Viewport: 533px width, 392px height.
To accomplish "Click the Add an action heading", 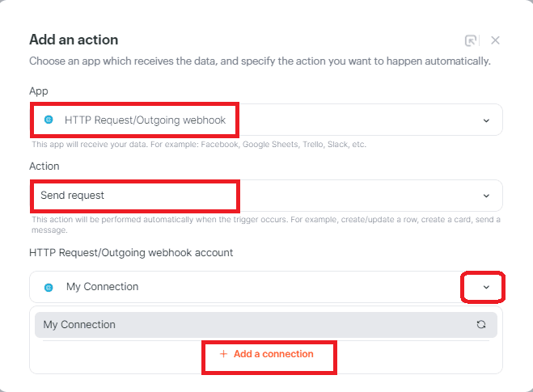I will pos(74,40).
